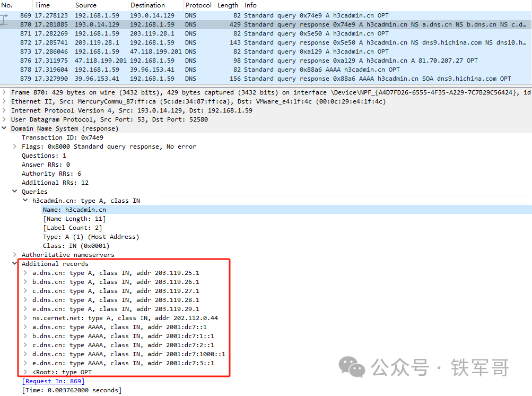Expand the Flags 0x8000 field

15,147
